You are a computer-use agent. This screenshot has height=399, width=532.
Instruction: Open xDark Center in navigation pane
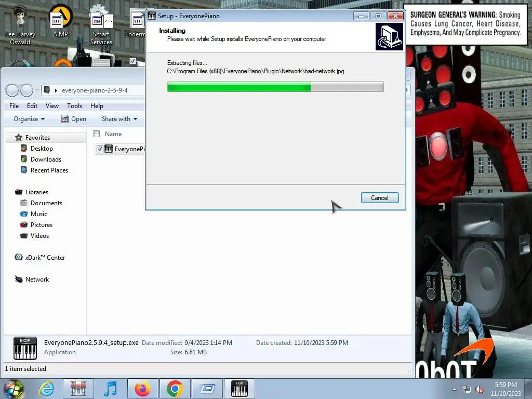coord(45,258)
